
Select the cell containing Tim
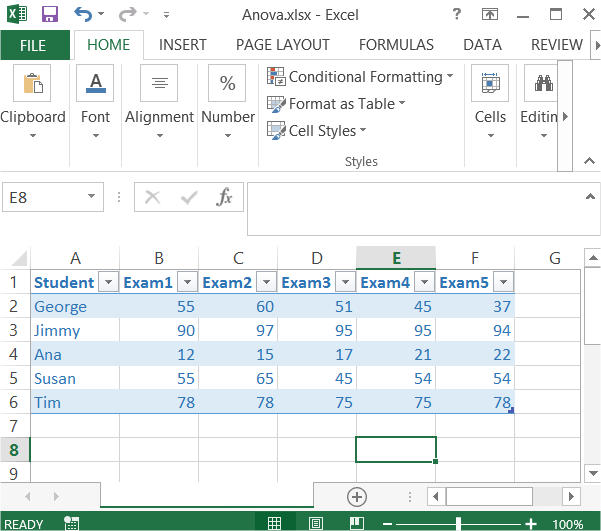coord(75,402)
